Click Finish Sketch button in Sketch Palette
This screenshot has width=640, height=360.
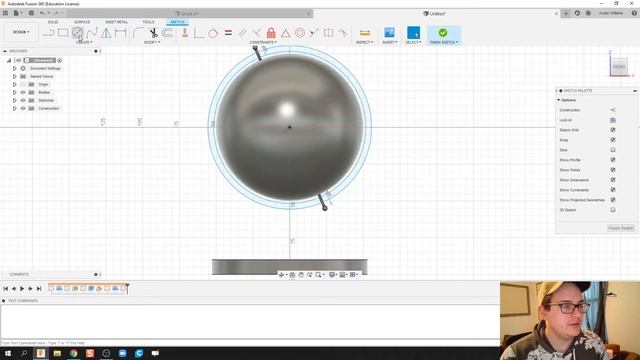coord(620,228)
